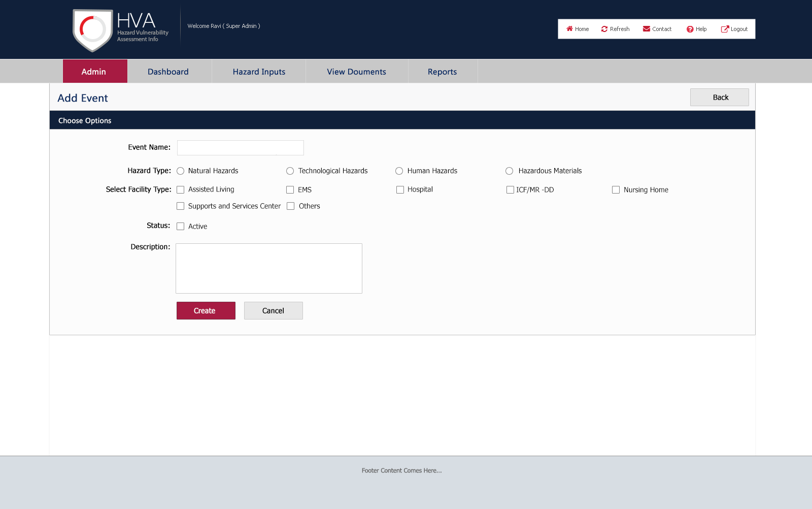The image size is (812, 509).
Task: Click inside the Description text area
Action: coord(268,268)
